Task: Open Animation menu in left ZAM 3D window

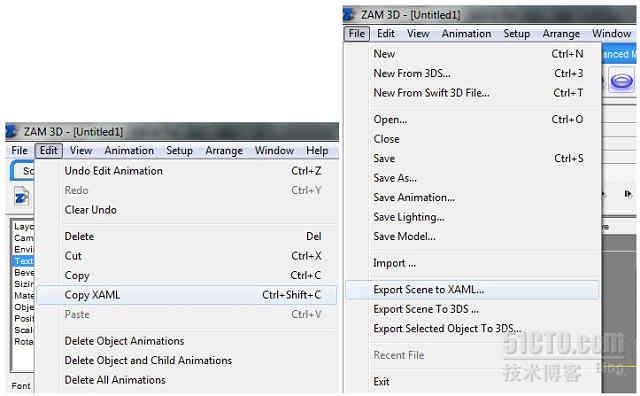Action: 129,151
